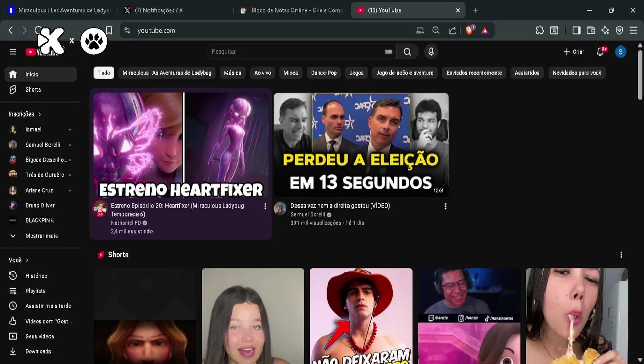The height and width of the screenshot is (364, 644).
Task: Open the Brave Rewards triangle icon
Action: (x=485, y=30)
